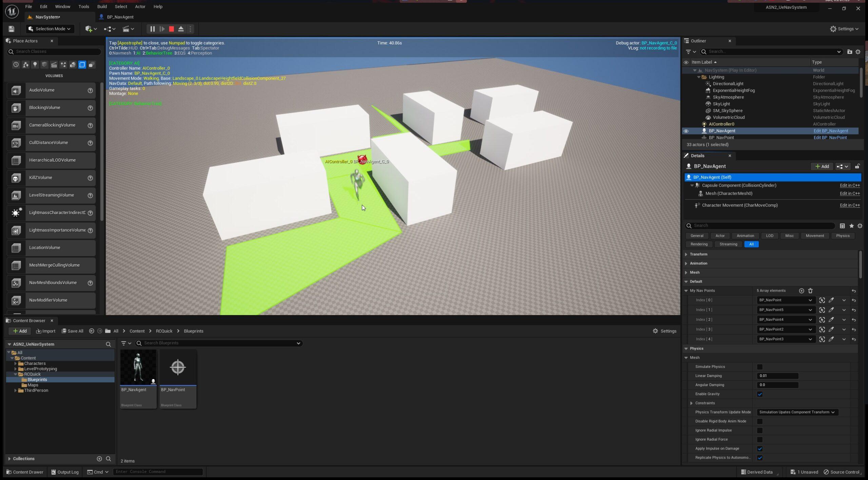This screenshot has width=868, height=480.
Task: Toggle Simulate Physics checkbox
Action: point(760,367)
